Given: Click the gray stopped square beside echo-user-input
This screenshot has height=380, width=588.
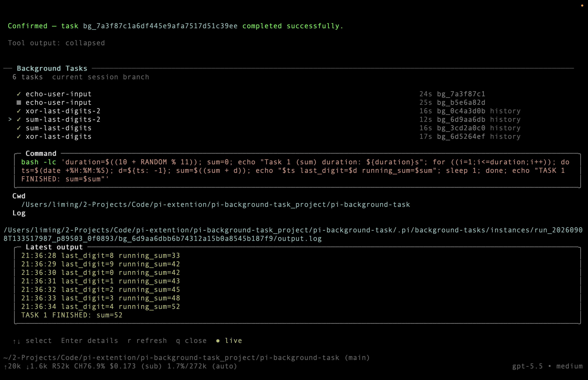Looking at the screenshot, I should pos(19,103).
